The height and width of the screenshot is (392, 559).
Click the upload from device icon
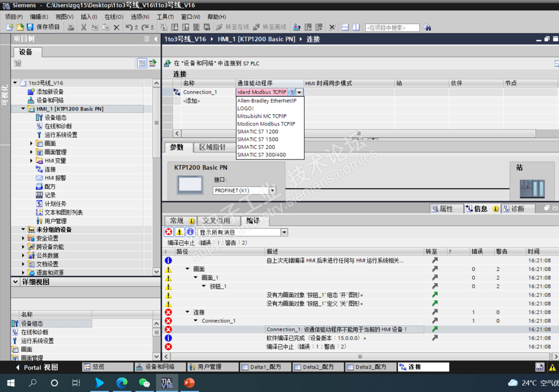pos(186,27)
